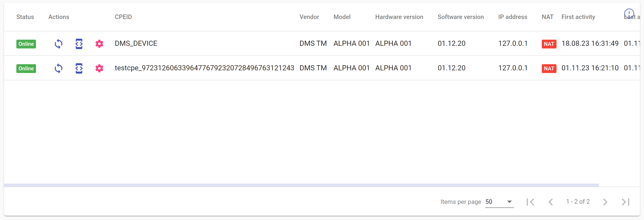Click the Software version column header

pos(460,17)
